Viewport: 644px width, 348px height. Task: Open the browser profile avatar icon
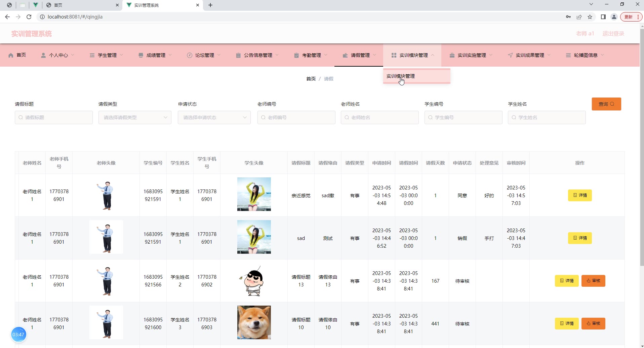tap(614, 17)
